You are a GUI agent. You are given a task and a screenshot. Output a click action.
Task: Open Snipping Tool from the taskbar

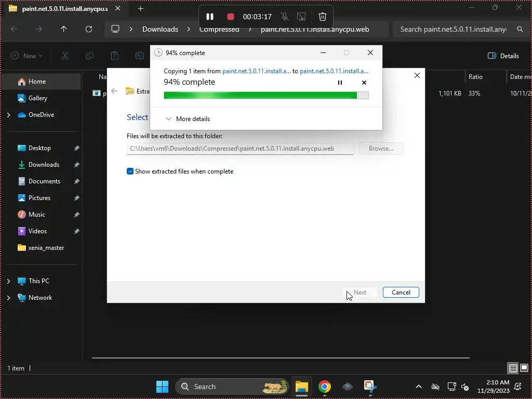tap(370, 387)
